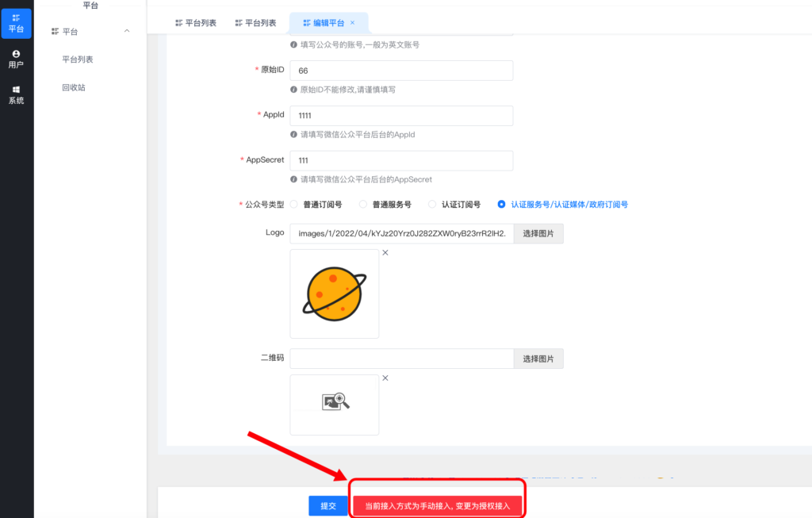Open the 用户 section icon
Viewport: 812px width, 518px height.
pyautogui.click(x=16, y=59)
